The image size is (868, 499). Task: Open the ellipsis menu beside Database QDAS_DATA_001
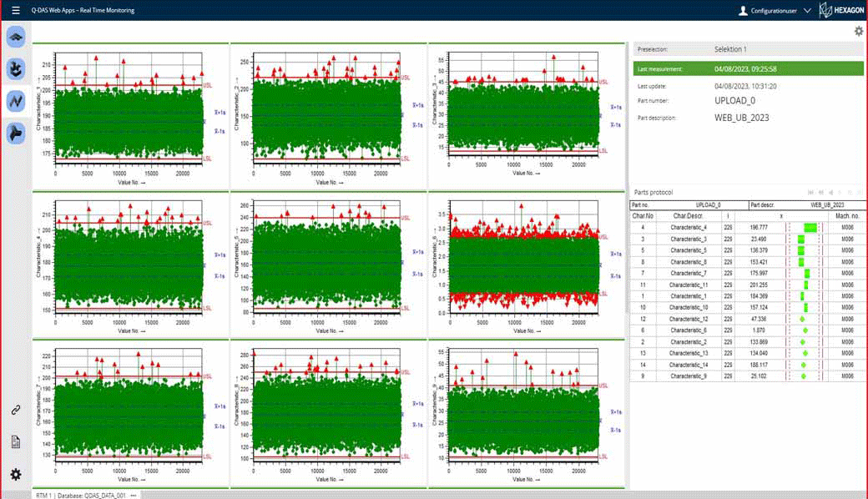point(133,495)
